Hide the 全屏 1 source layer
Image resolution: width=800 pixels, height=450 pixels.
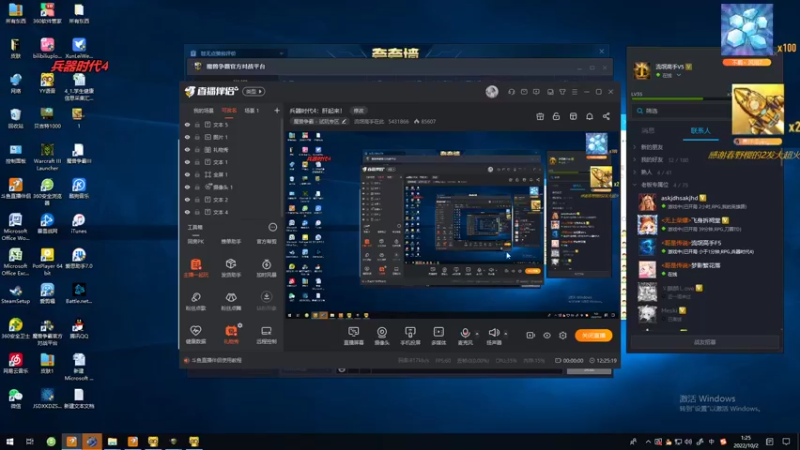click(187, 174)
